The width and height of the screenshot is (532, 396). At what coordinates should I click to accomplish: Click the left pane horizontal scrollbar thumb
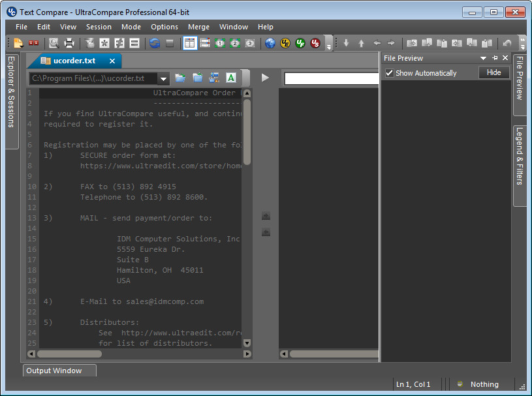coord(69,354)
